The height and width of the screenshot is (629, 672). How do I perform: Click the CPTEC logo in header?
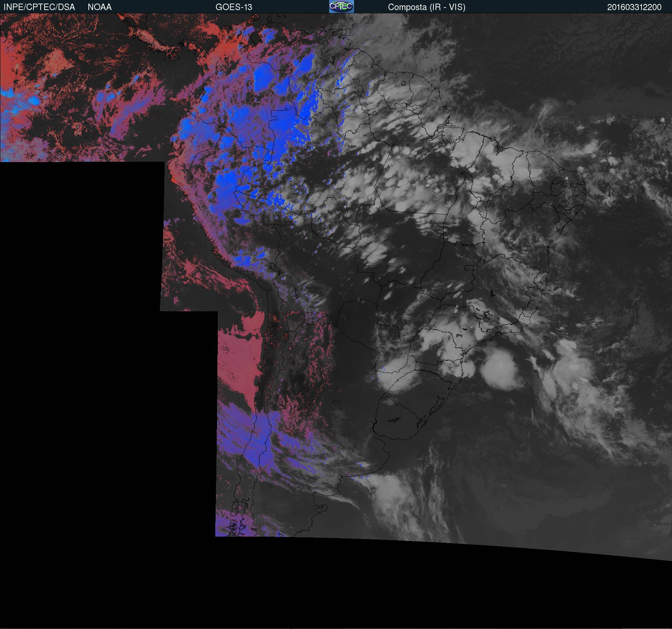tap(341, 6)
